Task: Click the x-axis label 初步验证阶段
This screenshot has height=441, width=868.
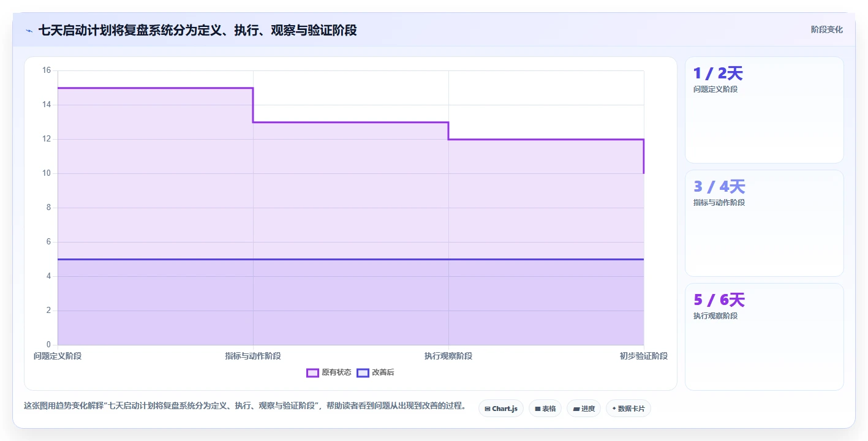Action: 643,356
